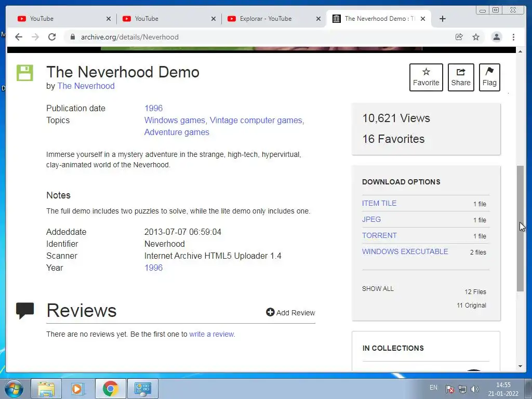Click the Favorite star button
This screenshot has width=532, height=399.
click(426, 77)
